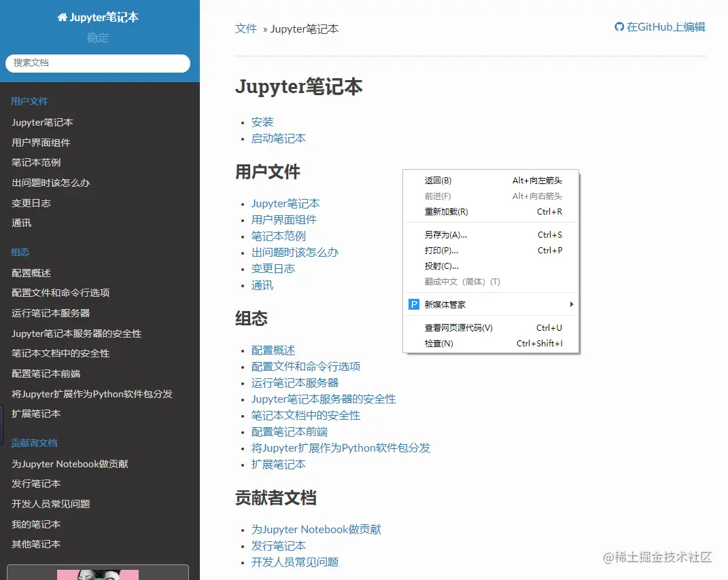Click the 文件 breadcrumb link

(x=246, y=29)
